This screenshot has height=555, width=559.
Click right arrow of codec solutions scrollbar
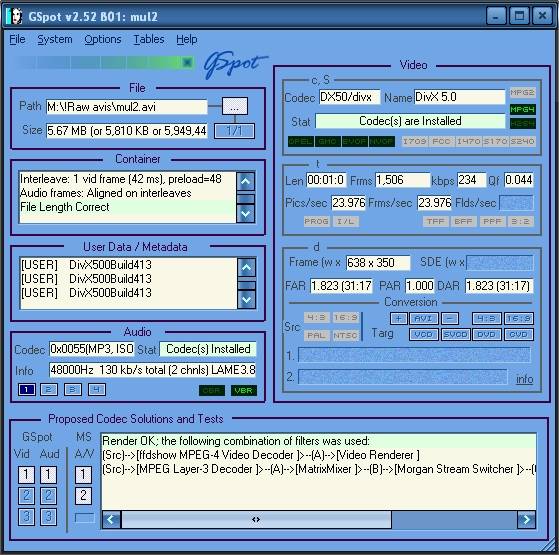point(526,519)
